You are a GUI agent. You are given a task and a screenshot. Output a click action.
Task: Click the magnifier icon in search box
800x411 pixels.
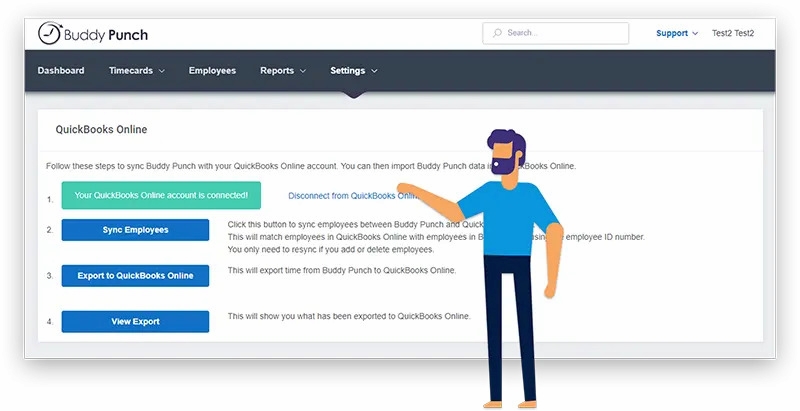[x=497, y=33]
